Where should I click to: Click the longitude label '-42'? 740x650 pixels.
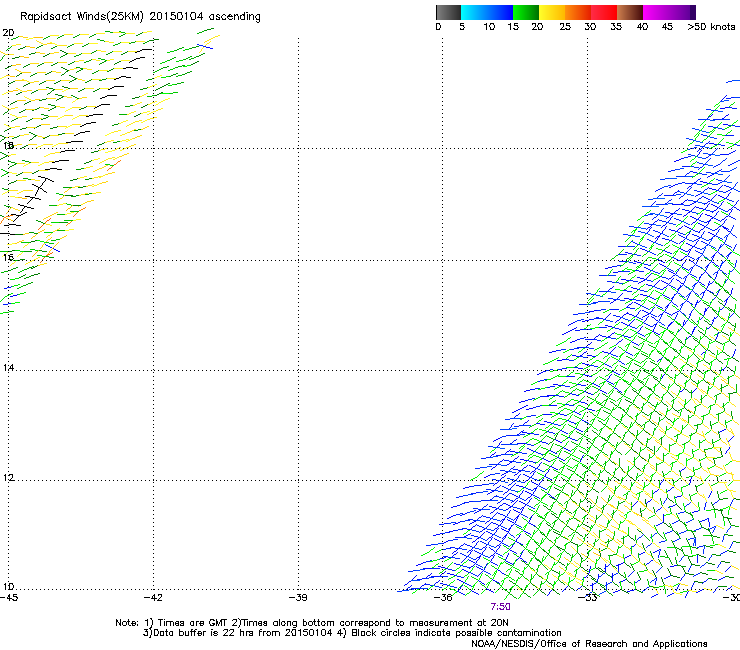[153, 598]
